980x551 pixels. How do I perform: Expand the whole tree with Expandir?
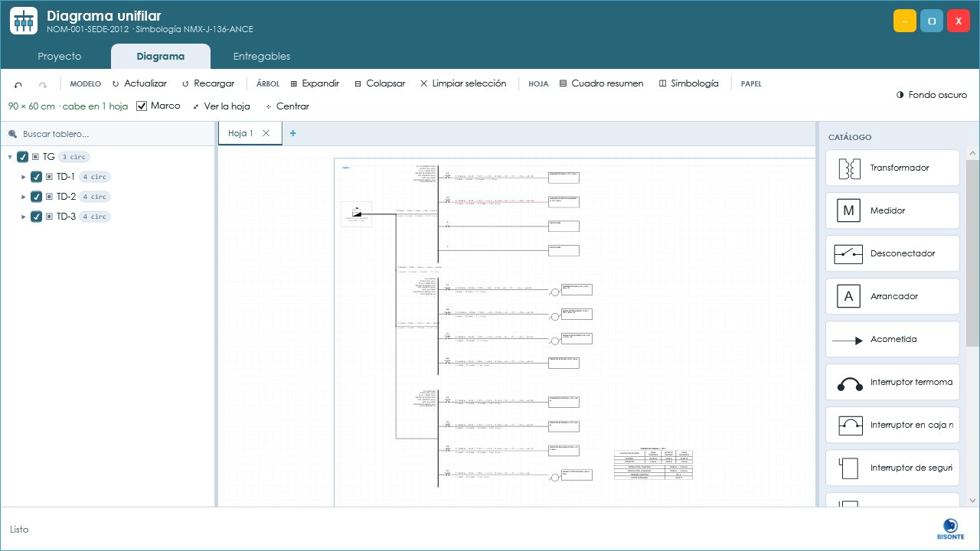[x=316, y=83]
